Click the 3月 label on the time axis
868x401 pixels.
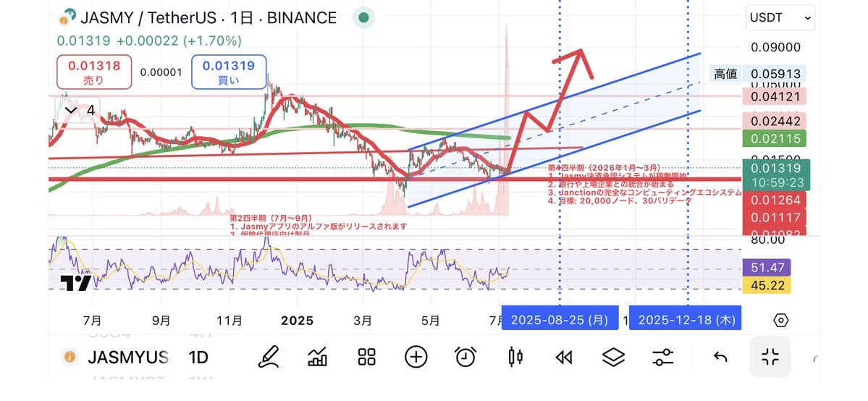(x=363, y=321)
